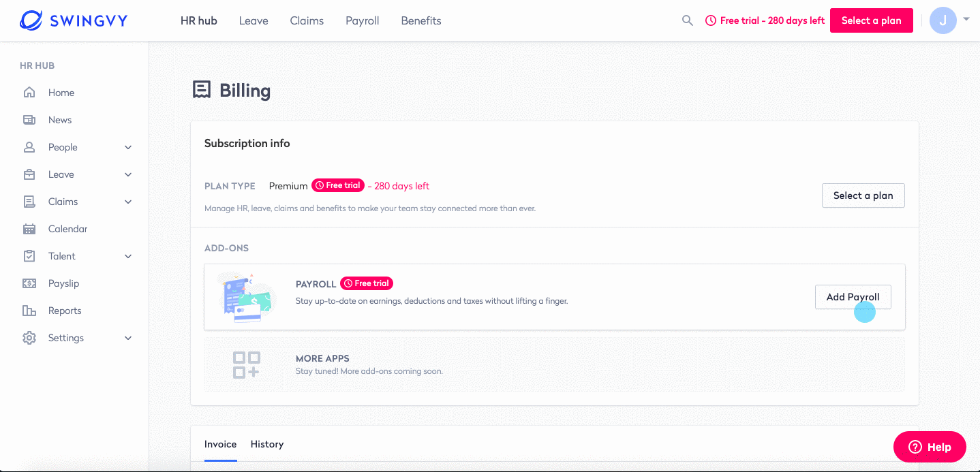Click the More Apps grid icon
The image size is (980, 472).
click(246, 364)
